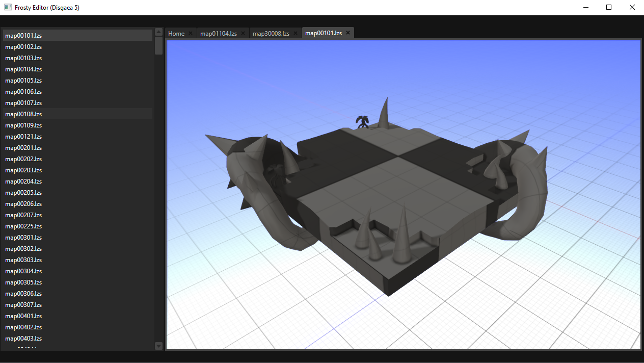Select the map00101.lzs editor tab
Viewport: 644px width, 363px height.
[x=324, y=33]
